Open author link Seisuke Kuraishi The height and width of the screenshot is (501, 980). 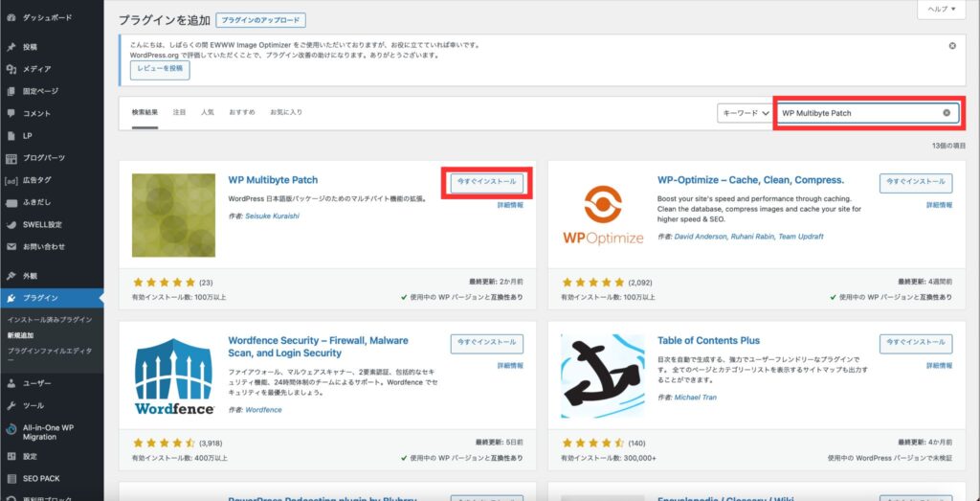pyautogui.click(x=274, y=216)
